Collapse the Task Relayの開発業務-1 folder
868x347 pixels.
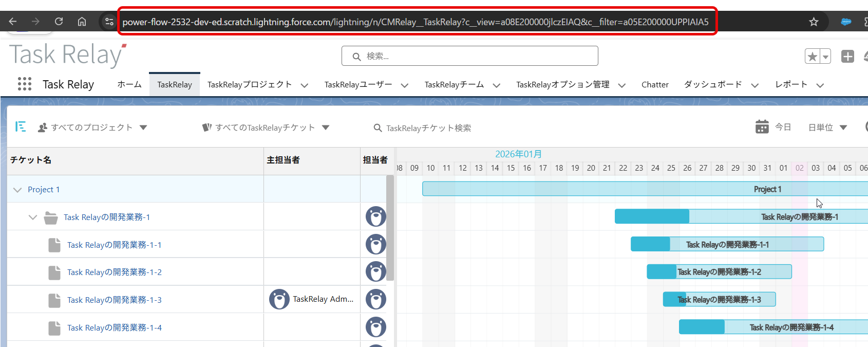click(33, 217)
